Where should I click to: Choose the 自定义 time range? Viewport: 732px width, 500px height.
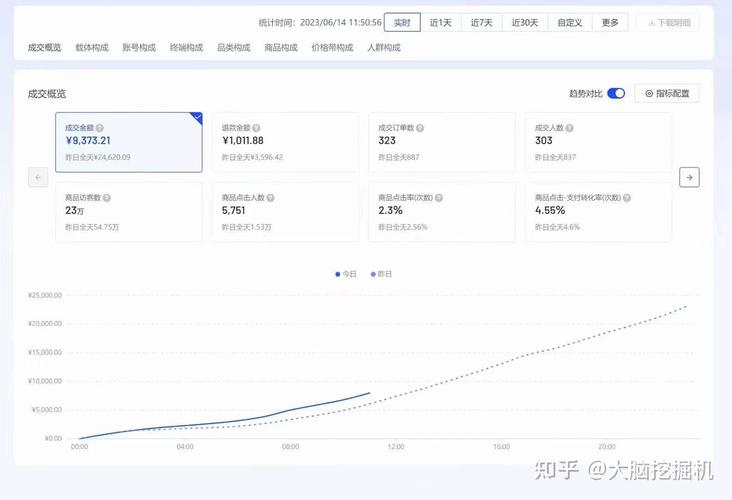[570, 22]
